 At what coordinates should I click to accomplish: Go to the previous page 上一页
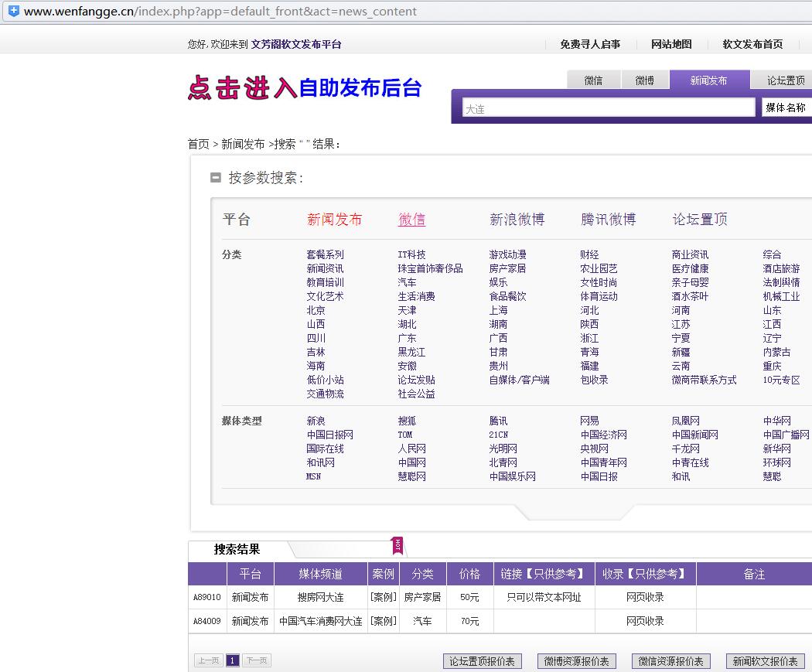pos(209,660)
